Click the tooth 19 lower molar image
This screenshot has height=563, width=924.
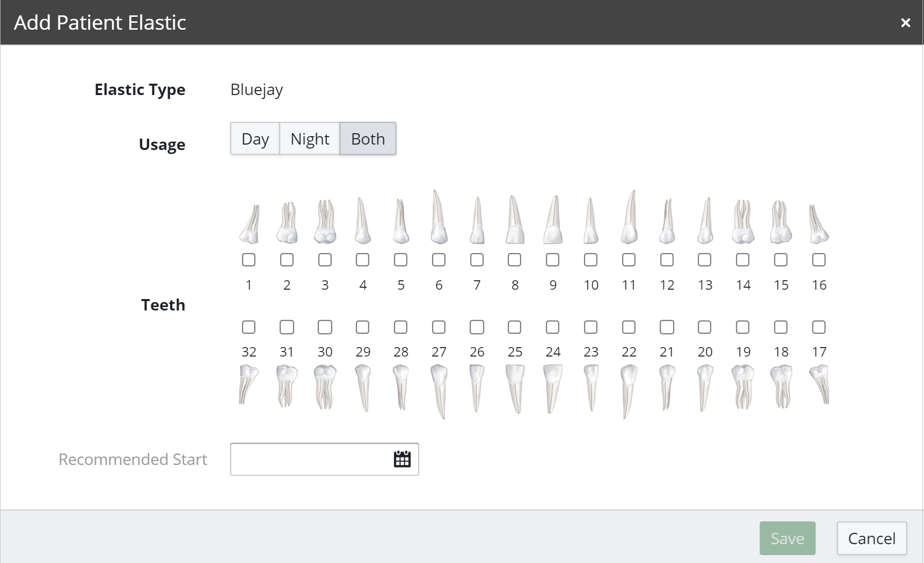(743, 387)
